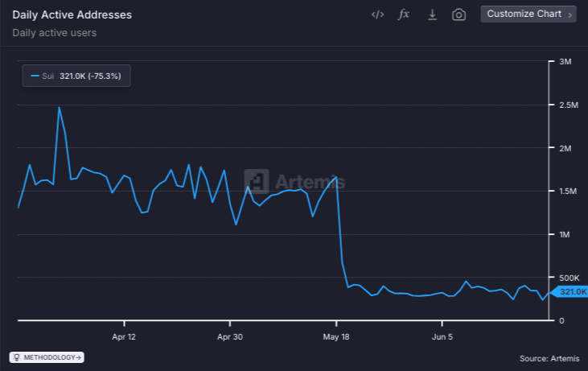Click the 1M y-axis label
The width and height of the screenshot is (588, 371).
565,234
